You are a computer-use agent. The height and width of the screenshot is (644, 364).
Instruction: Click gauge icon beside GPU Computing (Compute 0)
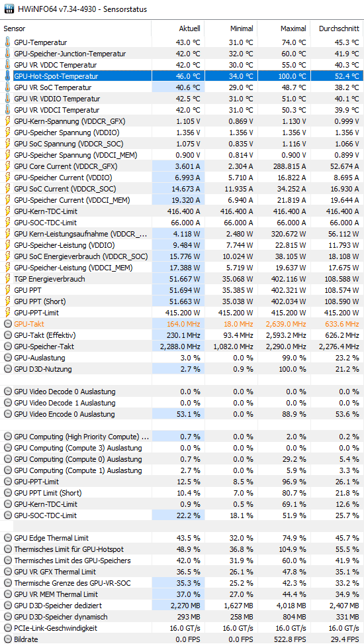click(7, 458)
